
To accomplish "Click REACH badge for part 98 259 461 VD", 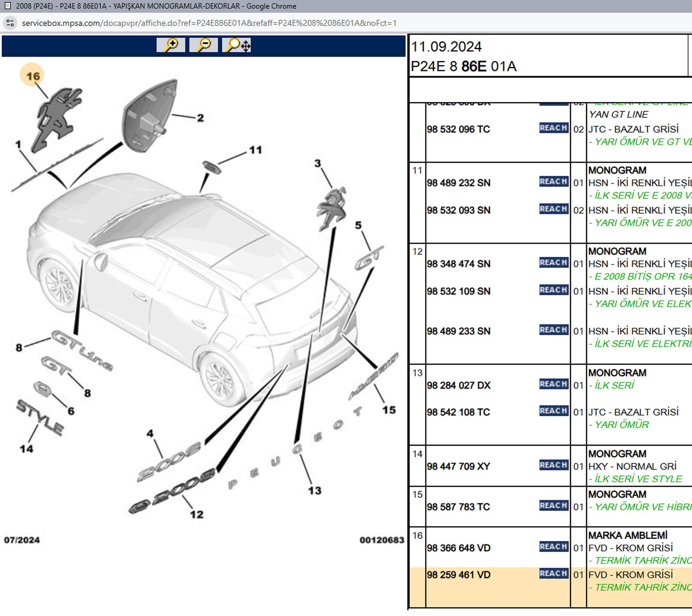I will (x=553, y=574).
